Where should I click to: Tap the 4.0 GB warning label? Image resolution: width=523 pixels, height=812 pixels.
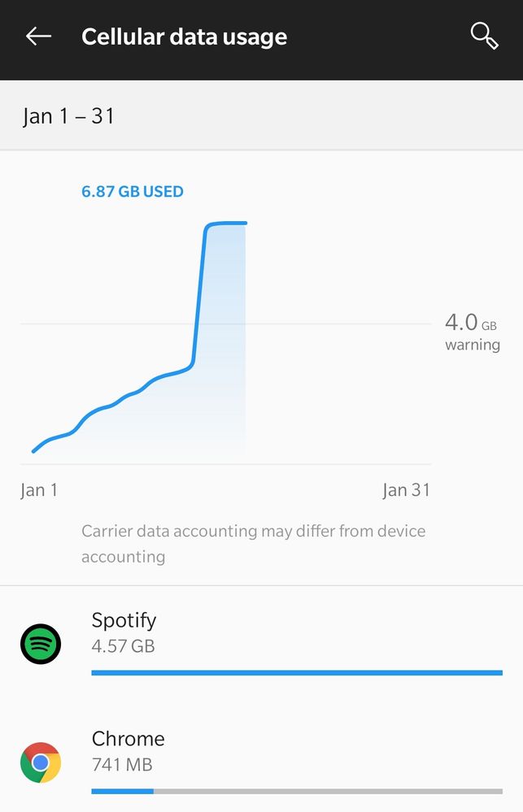click(x=472, y=332)
